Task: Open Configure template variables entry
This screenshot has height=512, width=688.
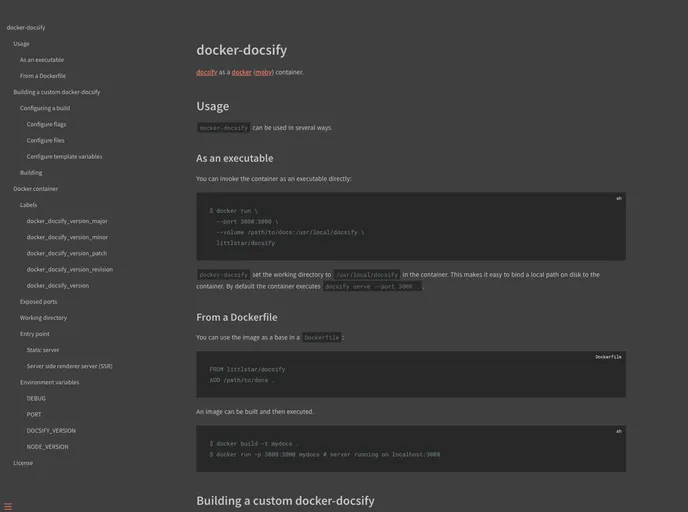Action: [x=64, y=156]
